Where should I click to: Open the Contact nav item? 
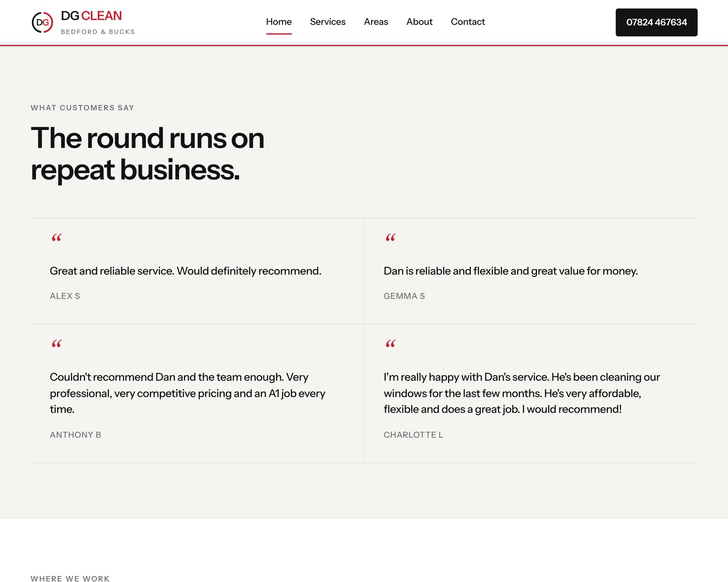click(468, 22)
